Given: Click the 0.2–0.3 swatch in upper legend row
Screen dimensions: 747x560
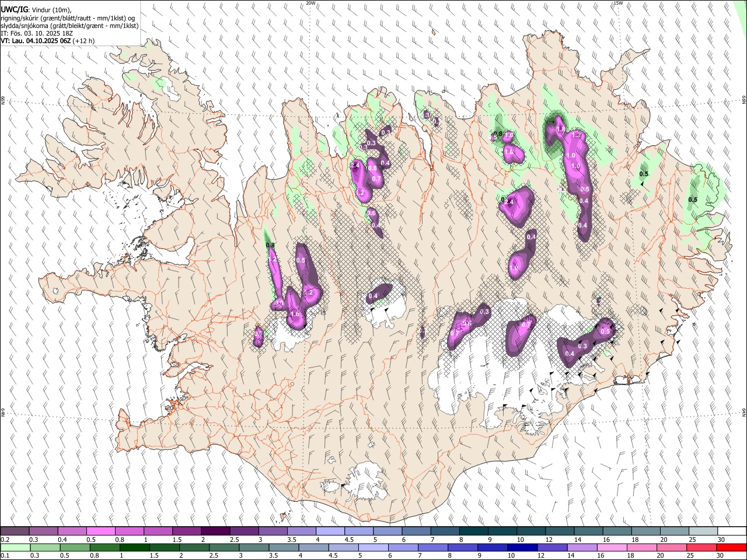Looking at the screenshot, I should pyautogui.click(x=15, y=531).
